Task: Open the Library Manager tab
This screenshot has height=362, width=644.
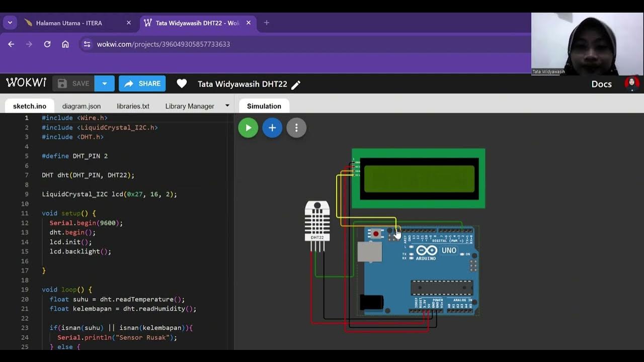Action: click(x=190, y=106)
